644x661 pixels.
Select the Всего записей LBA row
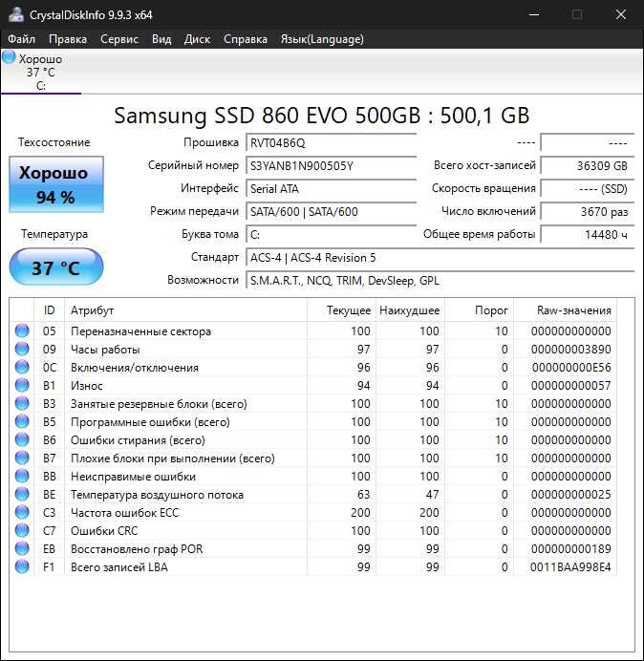313,566
